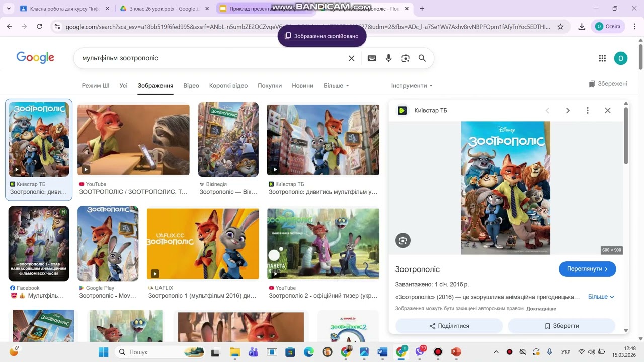Screen dimensions: 644x362
Task: Select the Facebook Зоотрополіс 2 thumbnail
Action: [39, 243]
